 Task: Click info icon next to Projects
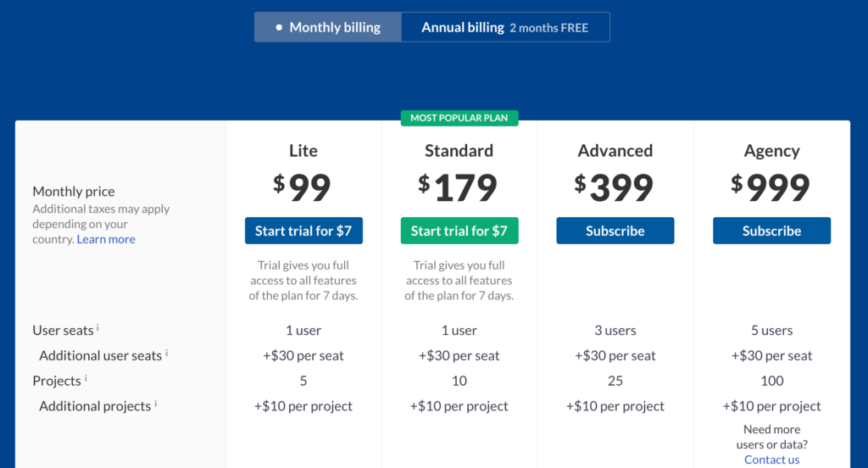pos(86,378)
